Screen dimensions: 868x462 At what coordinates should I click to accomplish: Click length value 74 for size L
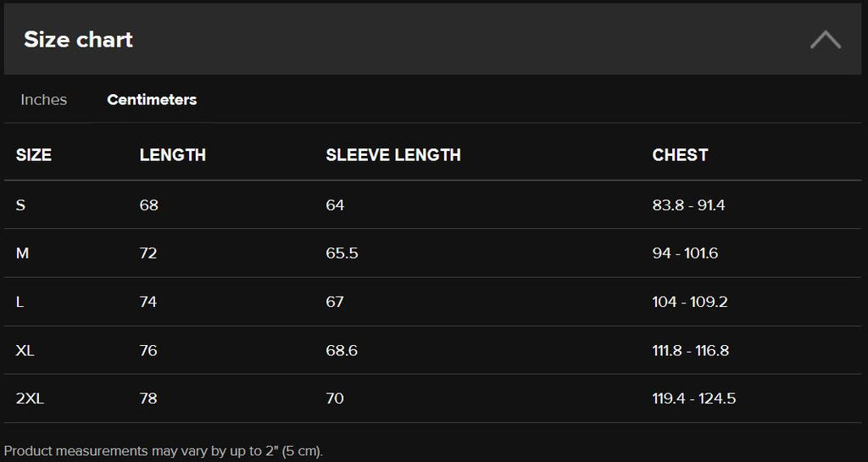click(148, 302)
